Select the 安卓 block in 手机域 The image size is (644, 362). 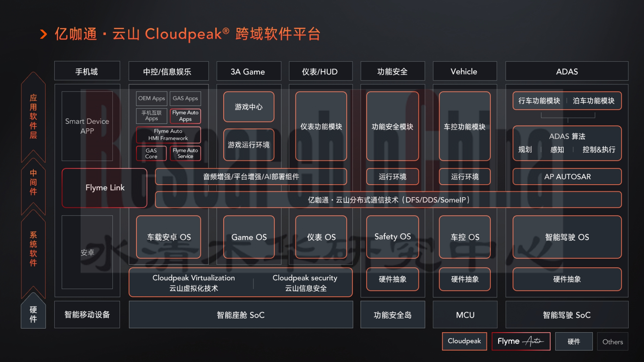(87, 252)
